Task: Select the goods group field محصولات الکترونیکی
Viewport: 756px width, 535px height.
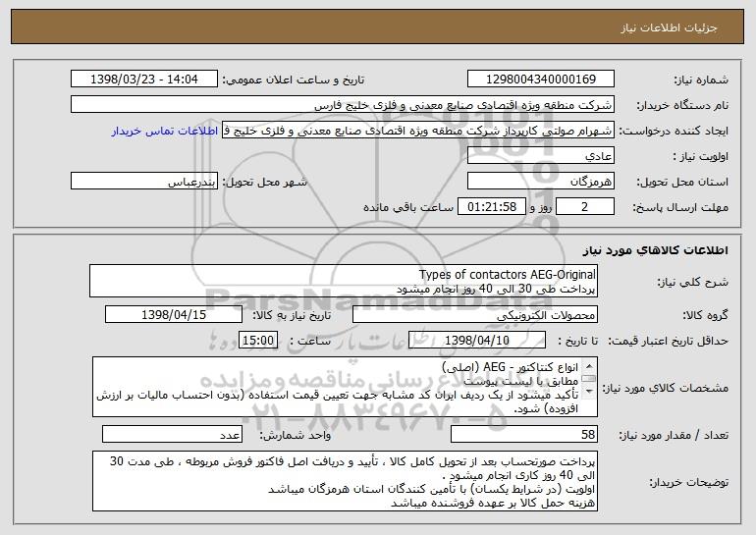Action: point(475,314)
